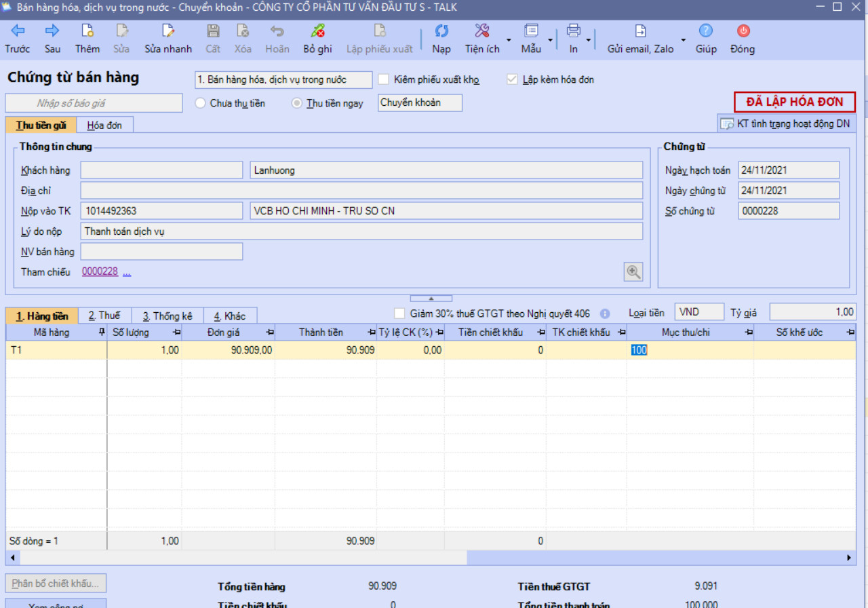Pin the Thành tiền column
Image resolution: width=868 pixels, height=608 pixels.
(372, 332)
